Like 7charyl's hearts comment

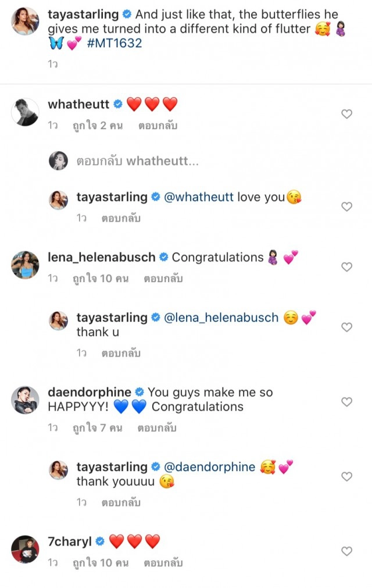click(346, 551)
